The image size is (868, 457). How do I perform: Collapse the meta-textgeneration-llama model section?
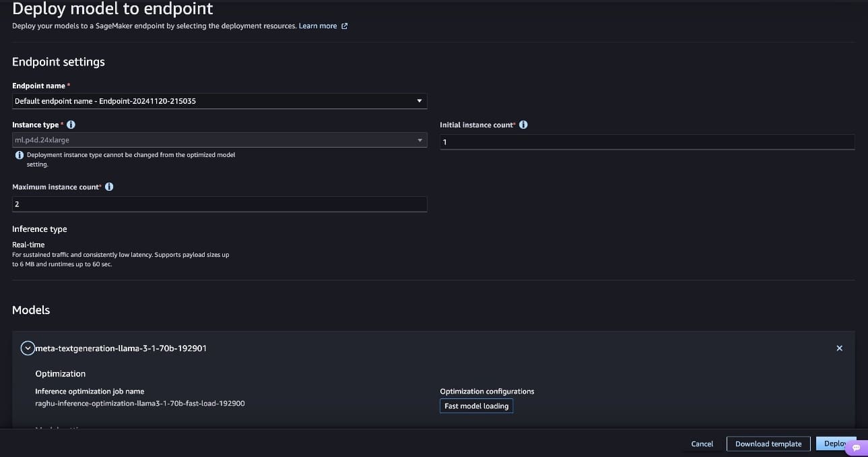coord(27,348)
